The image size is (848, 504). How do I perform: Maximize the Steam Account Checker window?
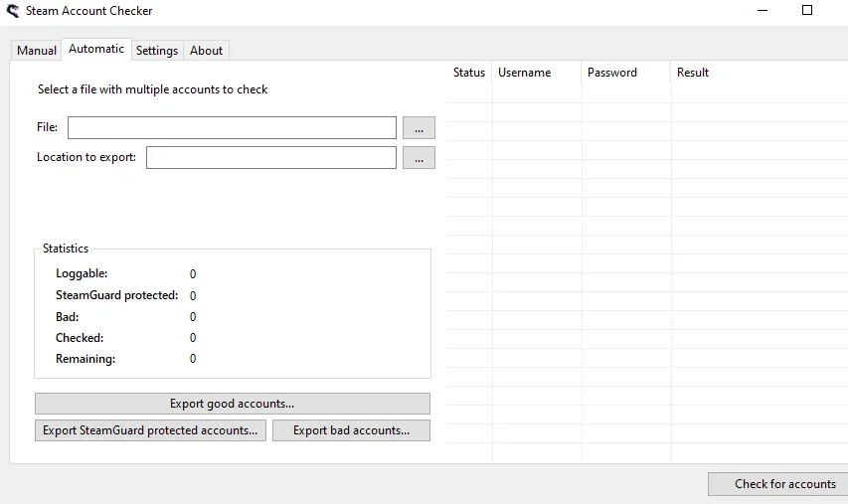click(807, 10)
